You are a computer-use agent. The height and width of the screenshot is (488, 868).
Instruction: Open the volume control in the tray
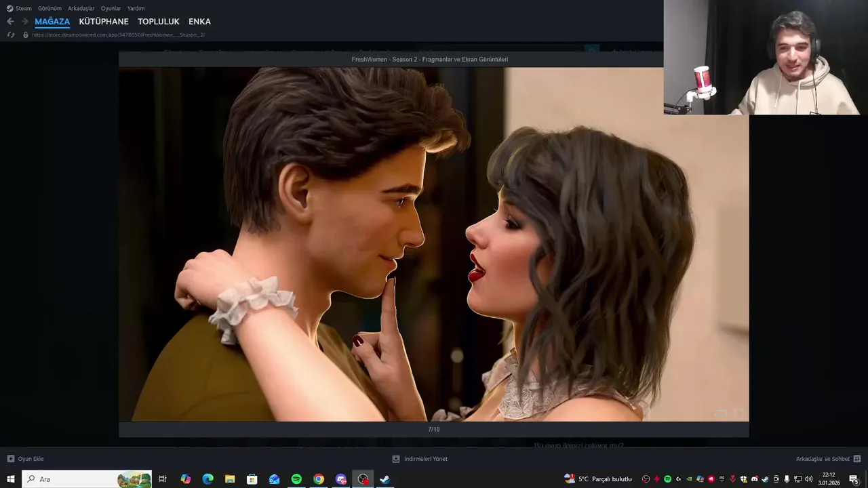808,479
